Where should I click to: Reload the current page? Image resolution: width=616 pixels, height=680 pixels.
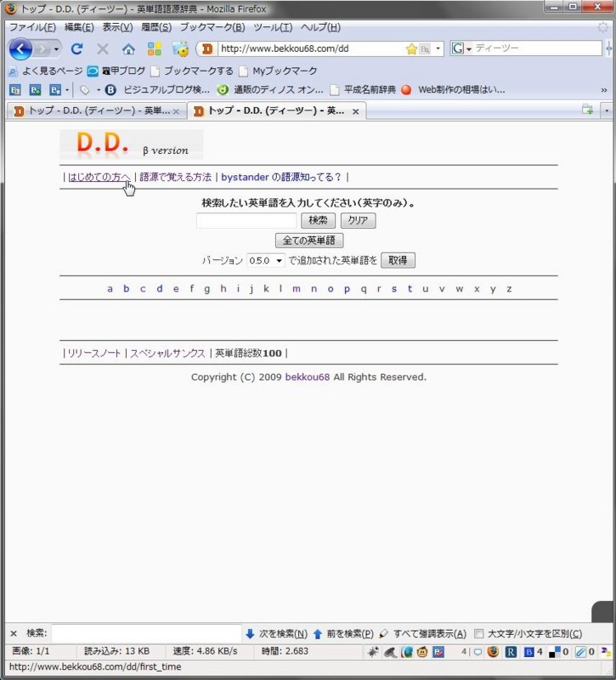[77, 48]
